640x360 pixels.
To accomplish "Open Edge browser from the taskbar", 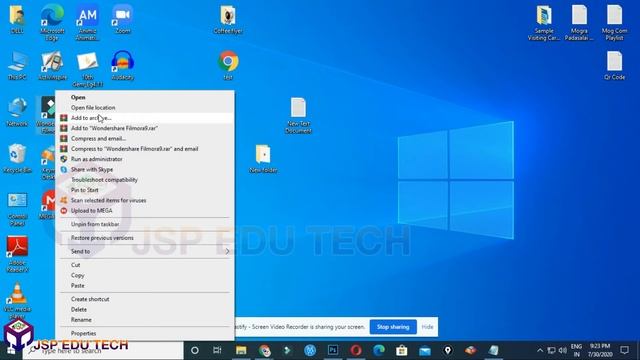I will [x=379, y=350].
